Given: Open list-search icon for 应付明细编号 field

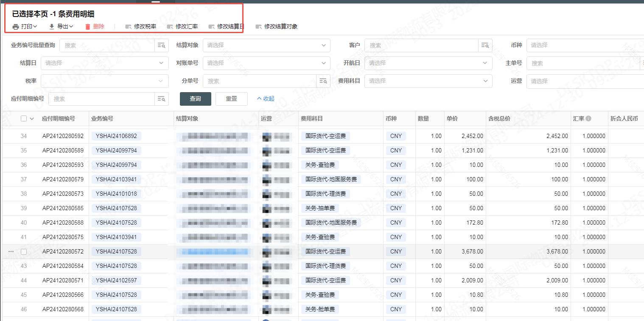Looking at the screenshot, I should 162,99.
